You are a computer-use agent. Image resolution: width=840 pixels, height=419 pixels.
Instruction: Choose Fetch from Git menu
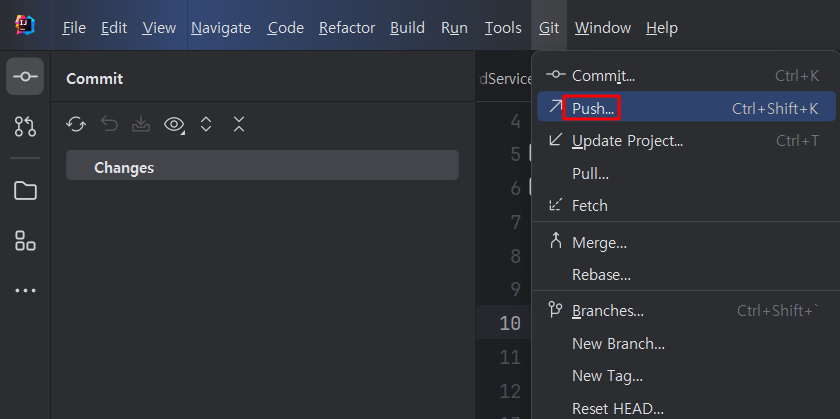[x=686, y=206]
